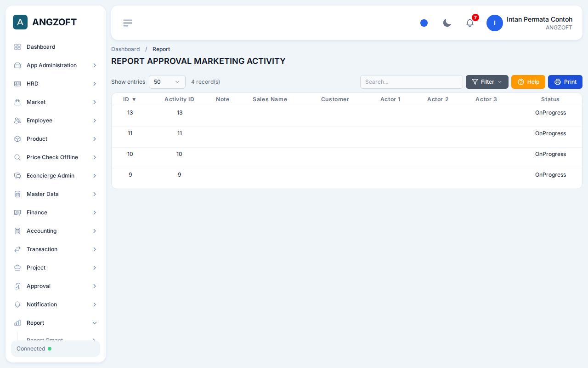Collapse the Report menu chevron

(x=95, y=323)
